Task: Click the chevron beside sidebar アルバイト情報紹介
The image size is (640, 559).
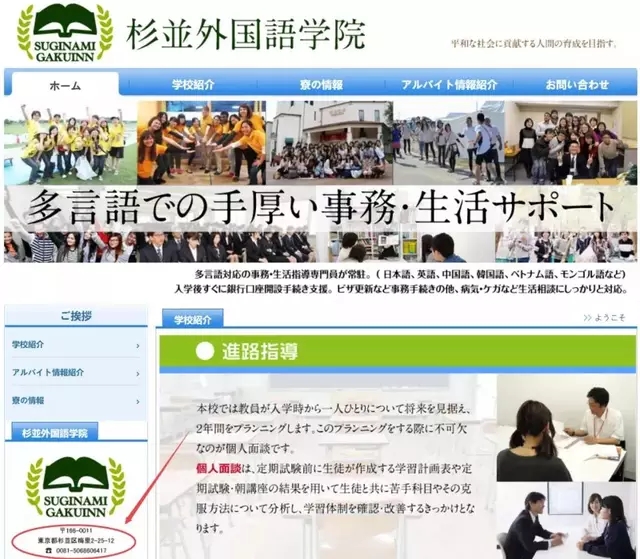Action: (138, 374)
